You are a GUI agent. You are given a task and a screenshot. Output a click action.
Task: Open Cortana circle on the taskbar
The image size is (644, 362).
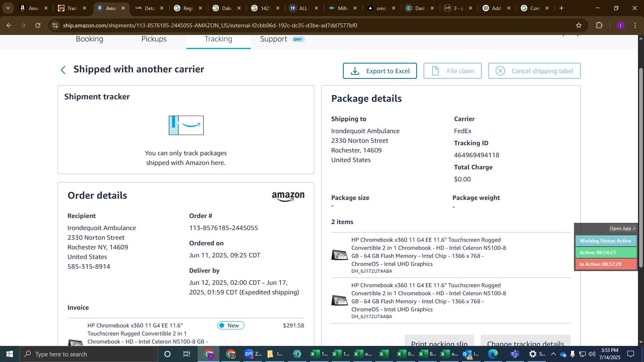[167, 354]
